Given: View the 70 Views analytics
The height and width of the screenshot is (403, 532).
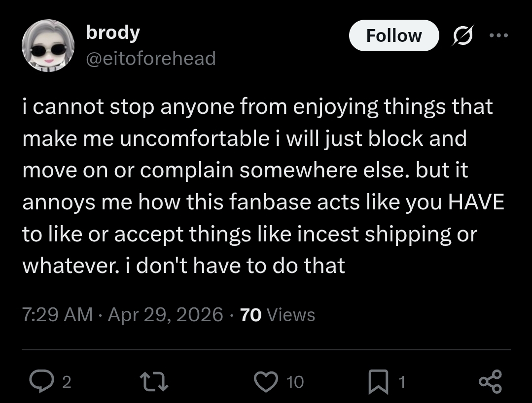Looking at the screenshot, I should click(x=277, y=314).
